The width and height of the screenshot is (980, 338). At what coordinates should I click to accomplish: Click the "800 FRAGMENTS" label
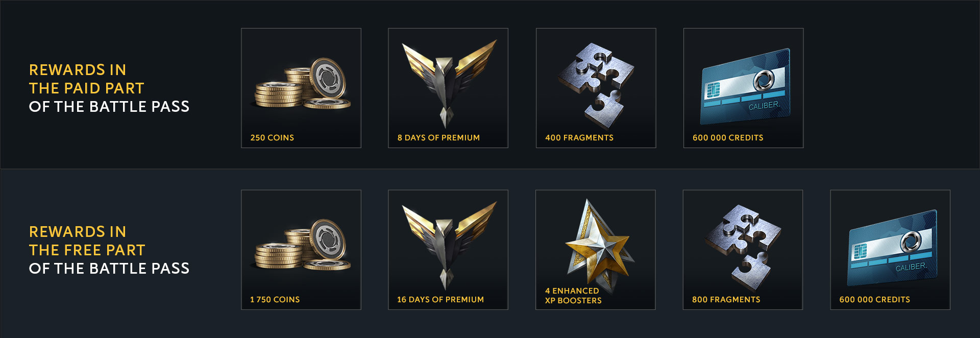(x=726, y=300)
